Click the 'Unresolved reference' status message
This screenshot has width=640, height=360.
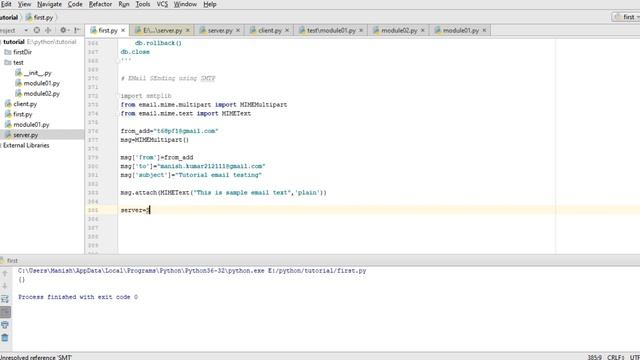click(36, 357)
